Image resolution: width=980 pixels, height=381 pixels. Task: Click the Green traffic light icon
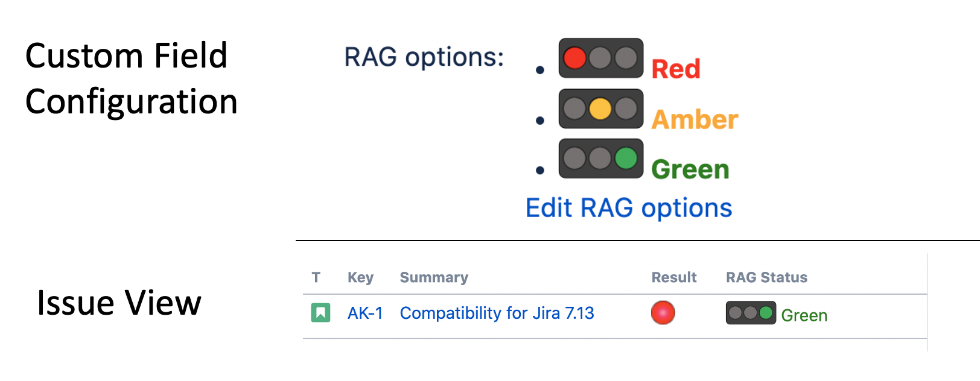(x=600, y=159)
